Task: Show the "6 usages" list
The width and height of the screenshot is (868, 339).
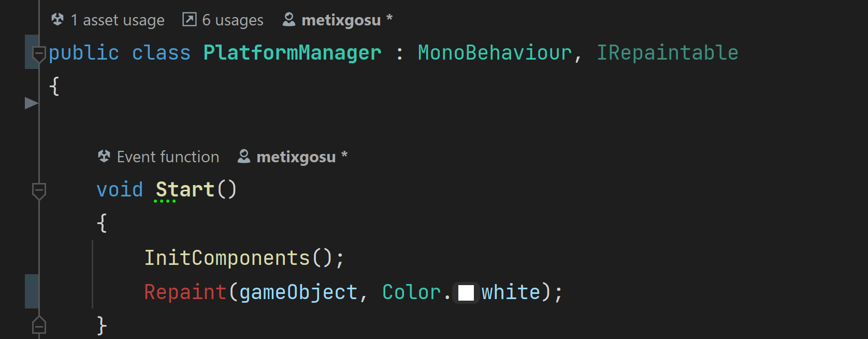Action: tap(233, 20)
